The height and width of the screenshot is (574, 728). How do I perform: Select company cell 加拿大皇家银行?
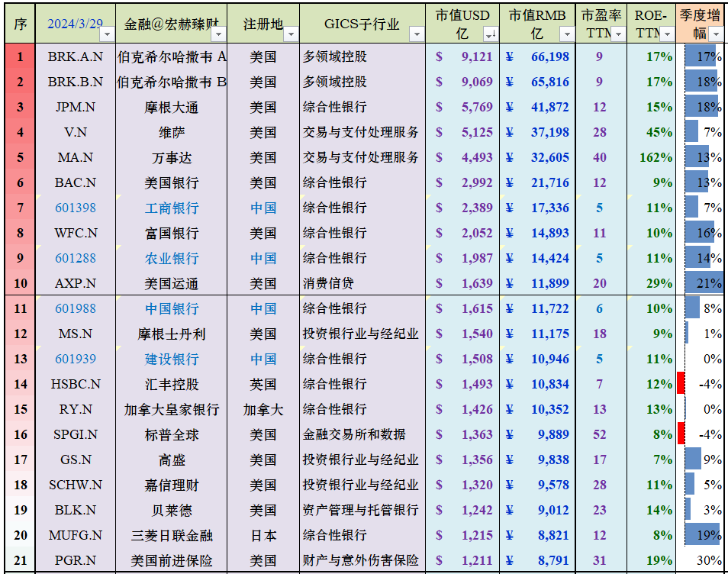click(172, 409)
